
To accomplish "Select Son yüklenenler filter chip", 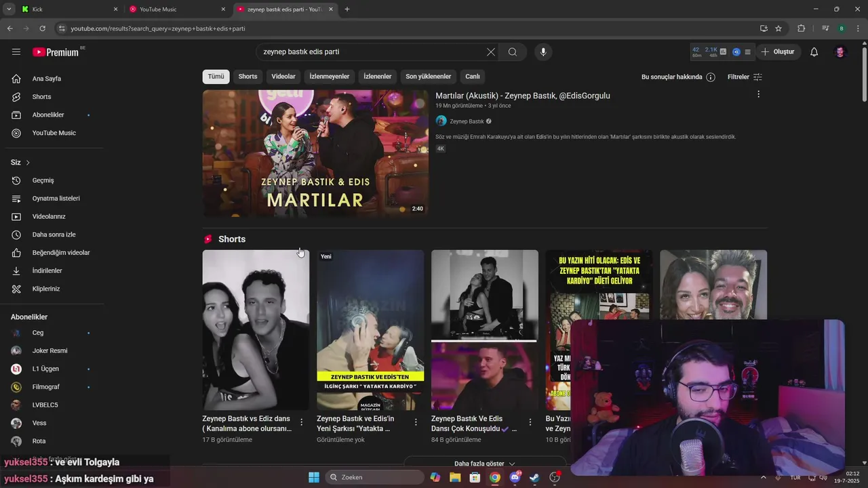I will (429, 77).
